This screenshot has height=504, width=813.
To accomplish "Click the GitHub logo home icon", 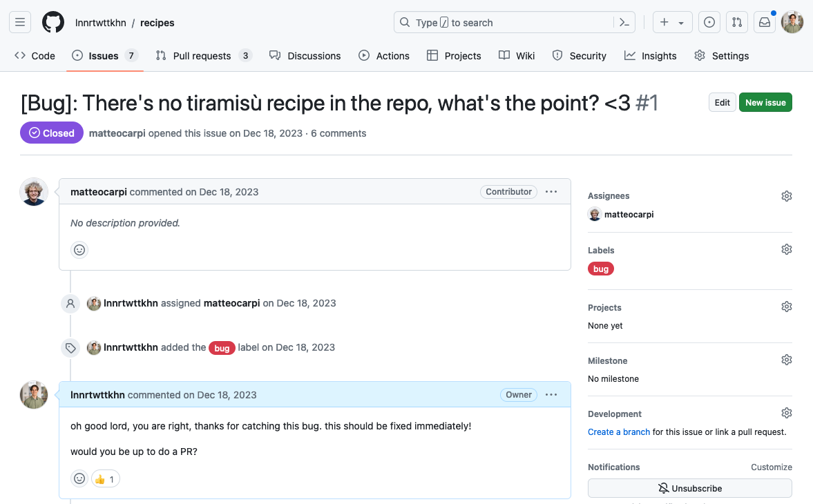I will click(53, 23).
